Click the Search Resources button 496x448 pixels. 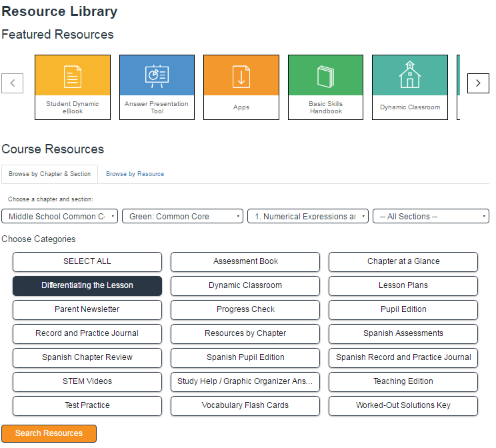[x=49, y=433]
